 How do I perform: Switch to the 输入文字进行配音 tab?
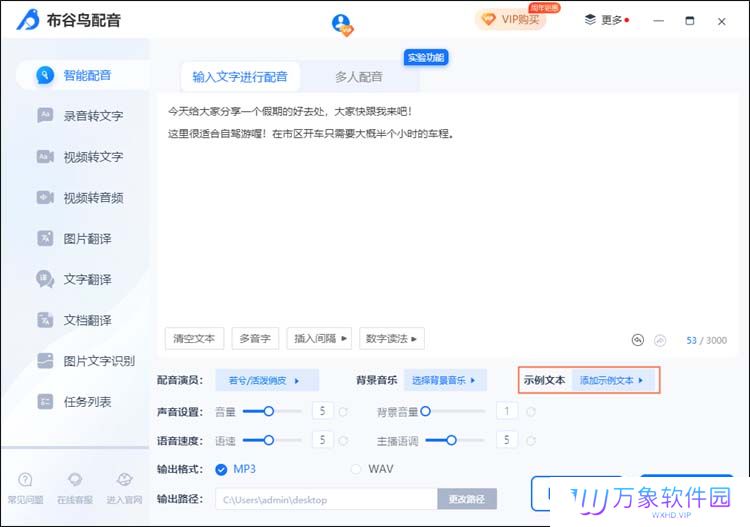(240, 77)
